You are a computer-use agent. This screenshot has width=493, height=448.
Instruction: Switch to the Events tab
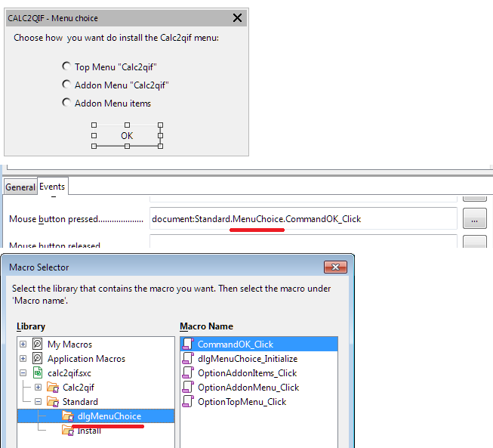click(x=52, y=187)
